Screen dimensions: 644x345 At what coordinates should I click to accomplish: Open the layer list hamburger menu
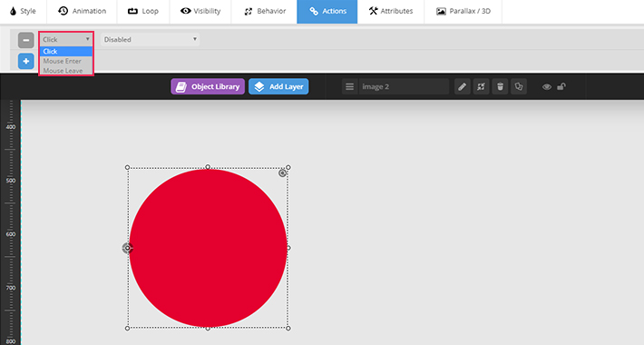[349, 87]
